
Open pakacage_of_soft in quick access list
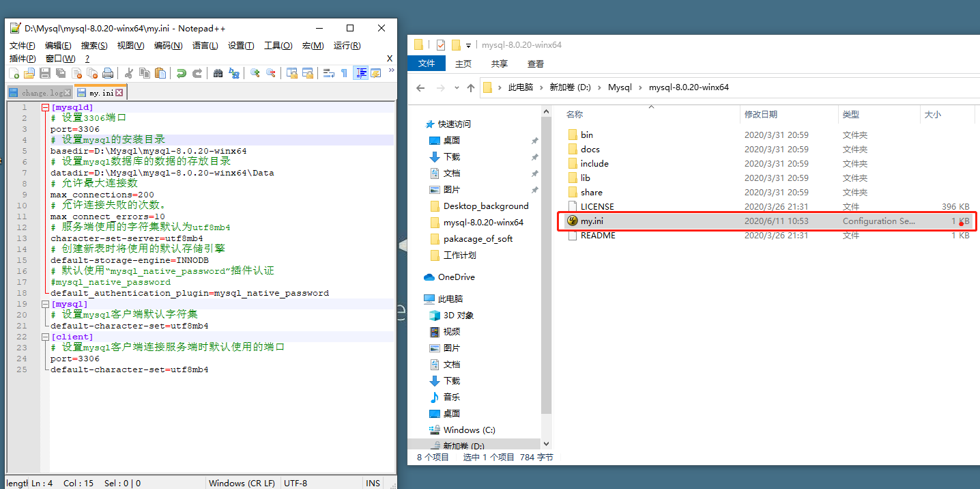[x=478, y=239]
